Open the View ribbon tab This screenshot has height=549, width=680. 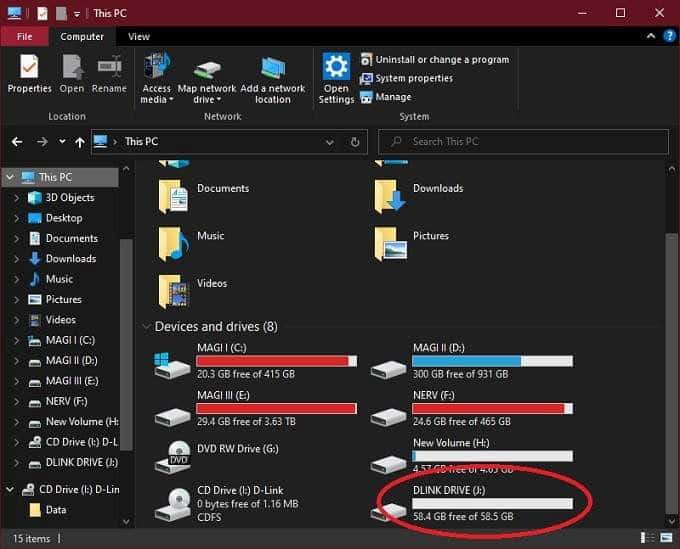point(139,37)
